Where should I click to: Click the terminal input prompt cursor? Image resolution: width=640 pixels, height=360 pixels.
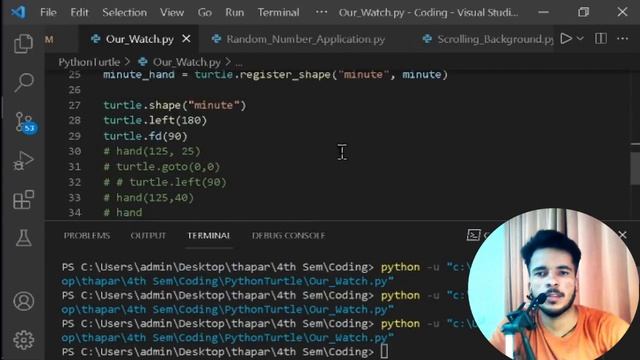tap(384, 351)
